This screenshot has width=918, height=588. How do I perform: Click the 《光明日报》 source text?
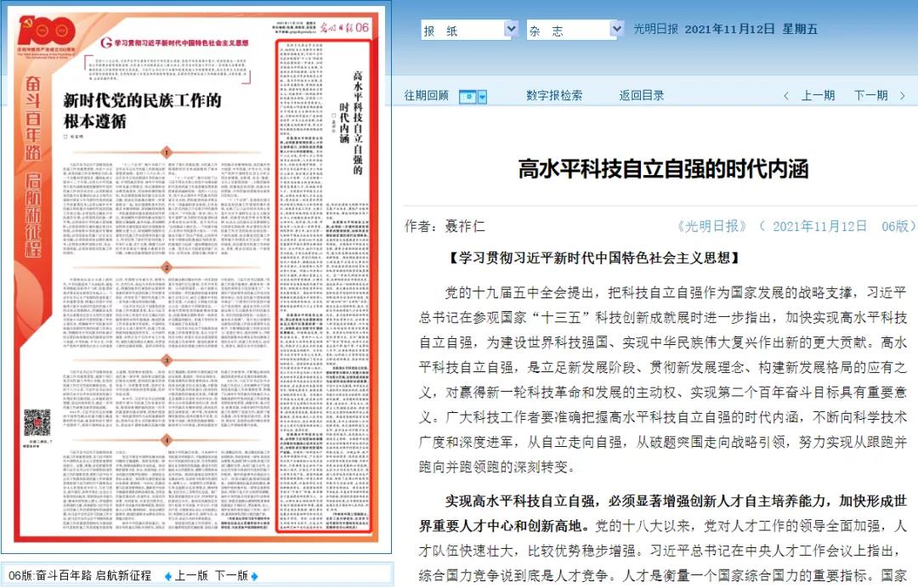(x=711, y=226)
